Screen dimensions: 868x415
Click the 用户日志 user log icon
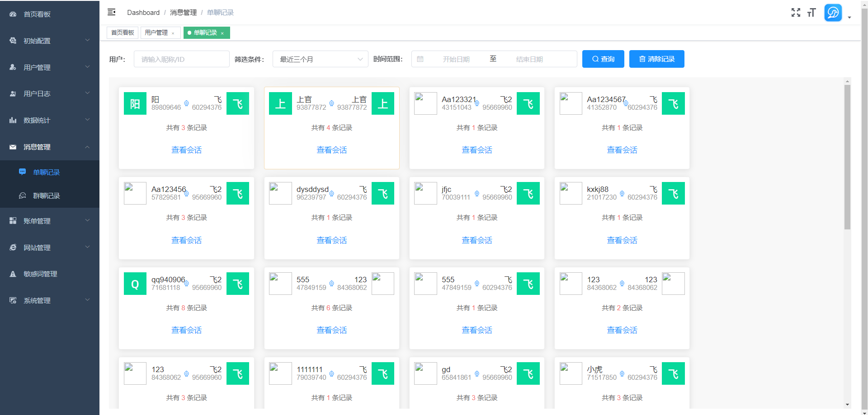[12, 93]
